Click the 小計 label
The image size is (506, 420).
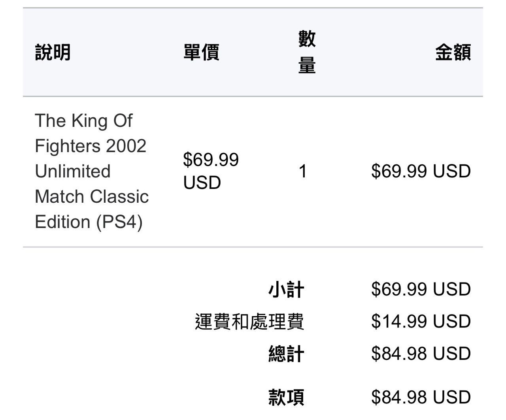click(286, 289)
